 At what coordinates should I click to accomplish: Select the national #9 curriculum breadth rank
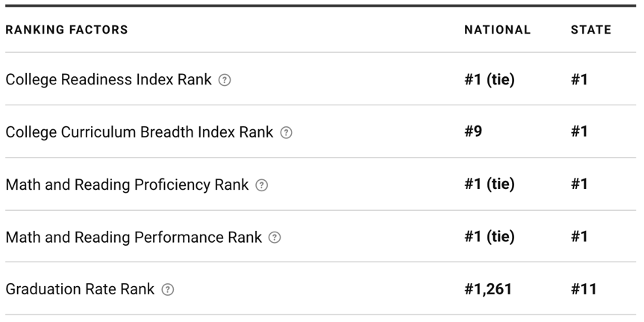(473, 131)
